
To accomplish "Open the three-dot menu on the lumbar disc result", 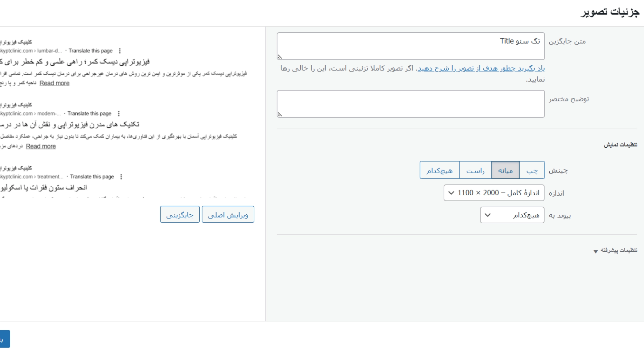I will [119, 51].
